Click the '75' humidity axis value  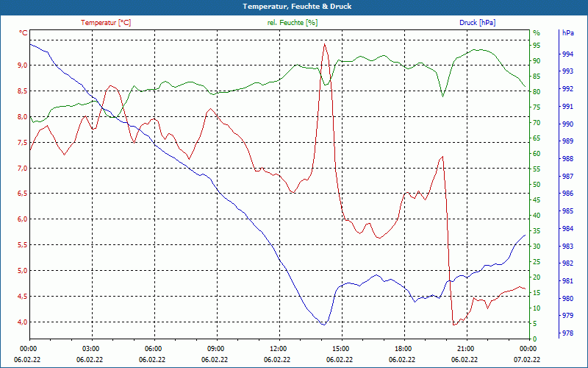[537, 107]
